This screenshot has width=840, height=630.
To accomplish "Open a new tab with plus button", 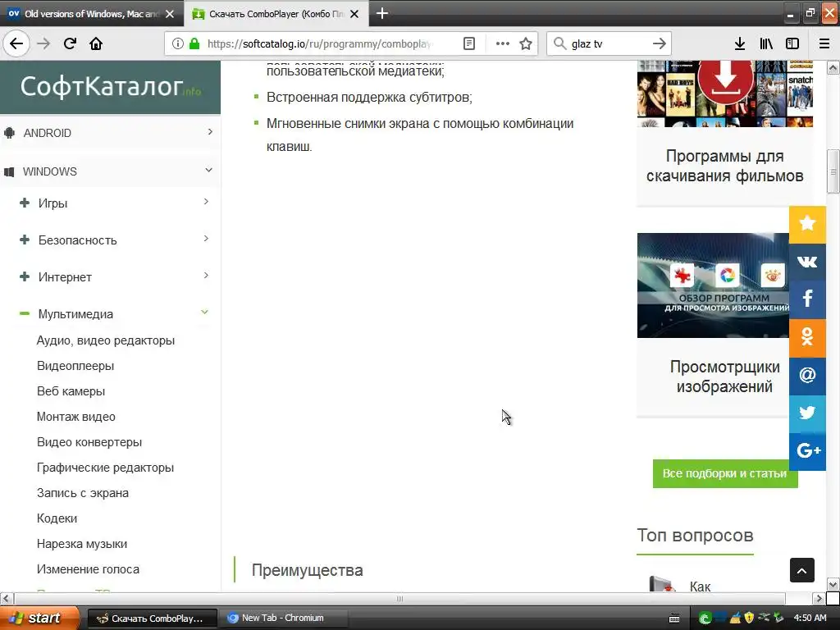I will click(x=382, y=13).
